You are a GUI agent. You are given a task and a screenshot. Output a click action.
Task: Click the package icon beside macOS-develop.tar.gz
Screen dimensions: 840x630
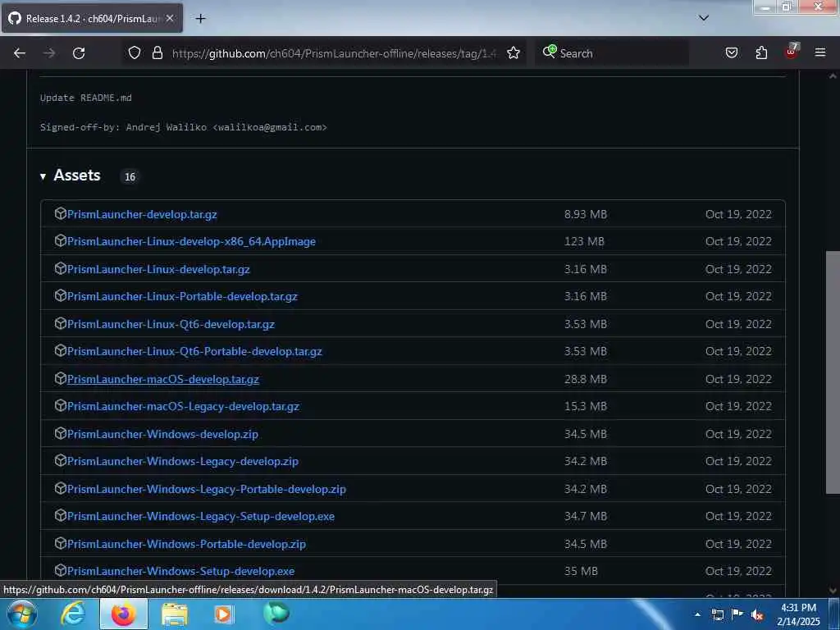(x=60, y=378)
